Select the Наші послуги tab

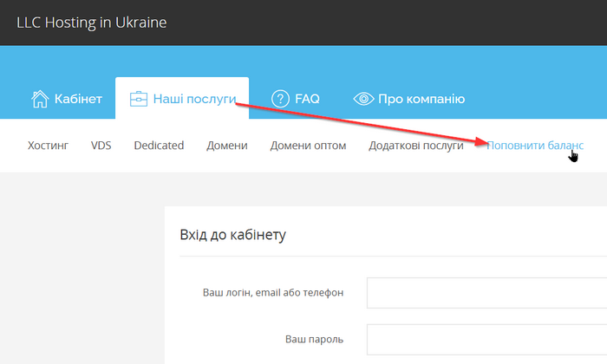(182, 98)
